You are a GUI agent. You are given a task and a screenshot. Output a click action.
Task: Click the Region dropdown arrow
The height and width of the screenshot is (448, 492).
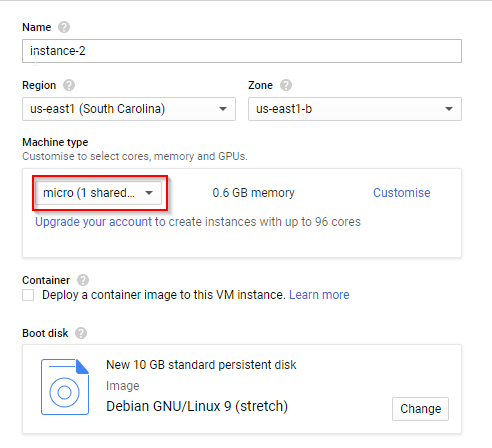223,109
